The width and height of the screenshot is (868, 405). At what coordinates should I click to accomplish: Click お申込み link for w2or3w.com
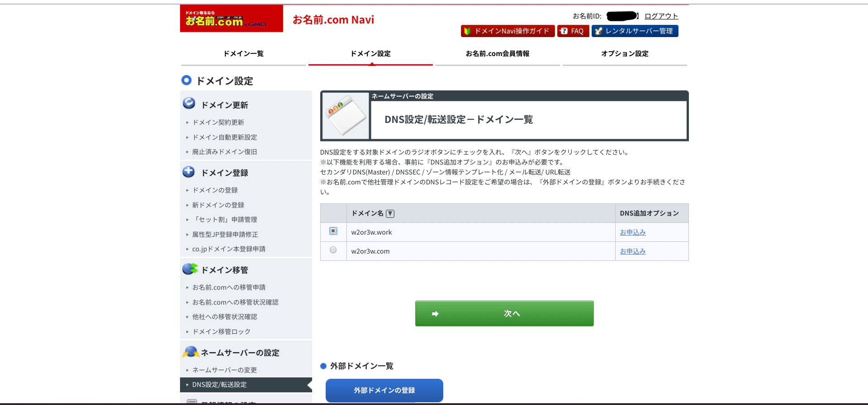click(x=633, y=251)
